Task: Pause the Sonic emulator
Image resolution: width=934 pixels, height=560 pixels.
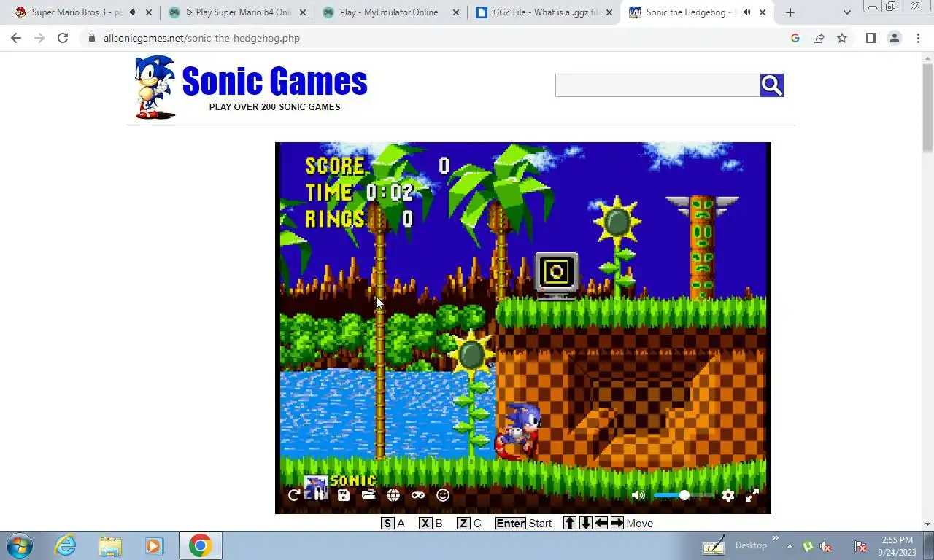Action: (x=319, y=495)
